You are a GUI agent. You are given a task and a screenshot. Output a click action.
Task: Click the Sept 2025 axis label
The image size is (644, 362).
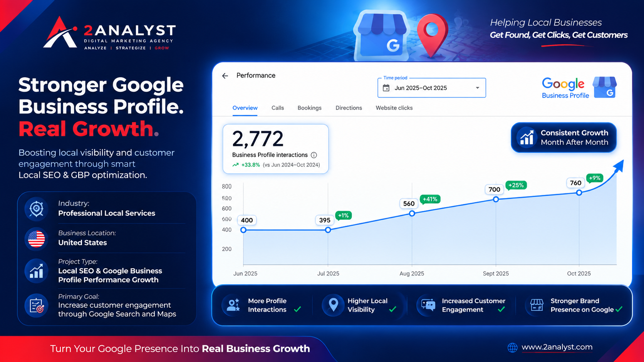496,274
